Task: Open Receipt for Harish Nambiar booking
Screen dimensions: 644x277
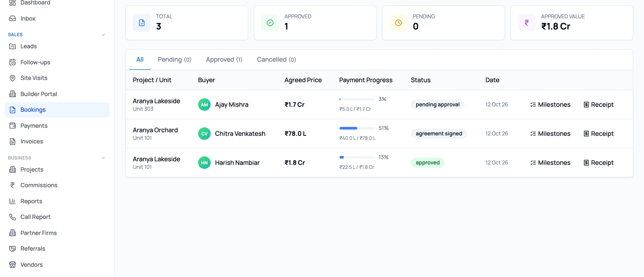Action: tap(599, 163)
